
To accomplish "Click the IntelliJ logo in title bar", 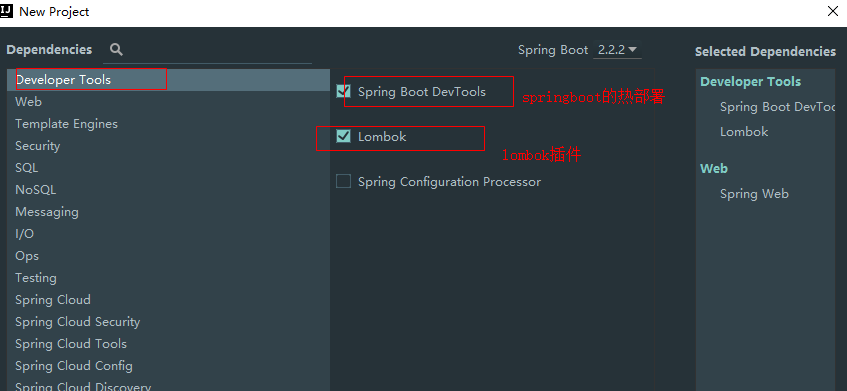I will pyautogui.click(x=6, y=11).
